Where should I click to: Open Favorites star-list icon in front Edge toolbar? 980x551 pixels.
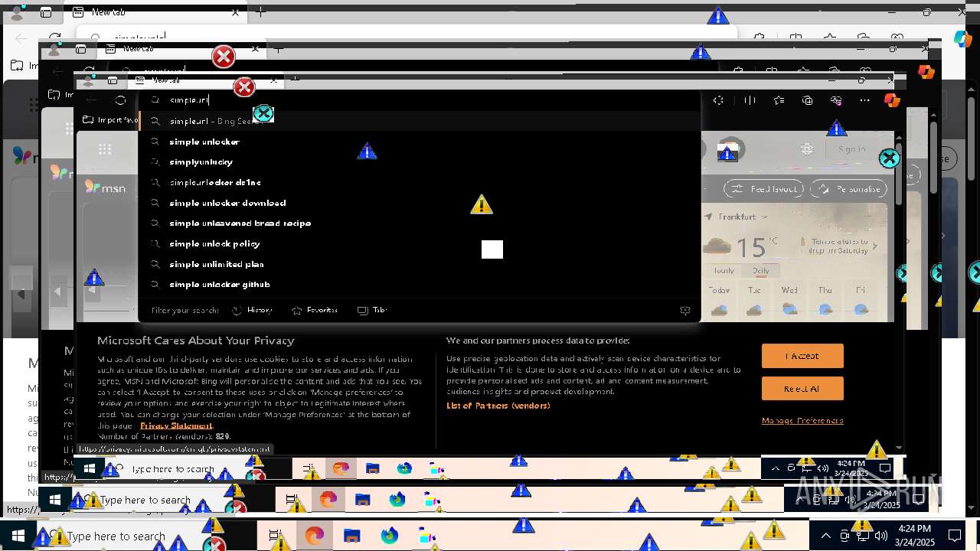pyautogui.click(x=779, y=100)
